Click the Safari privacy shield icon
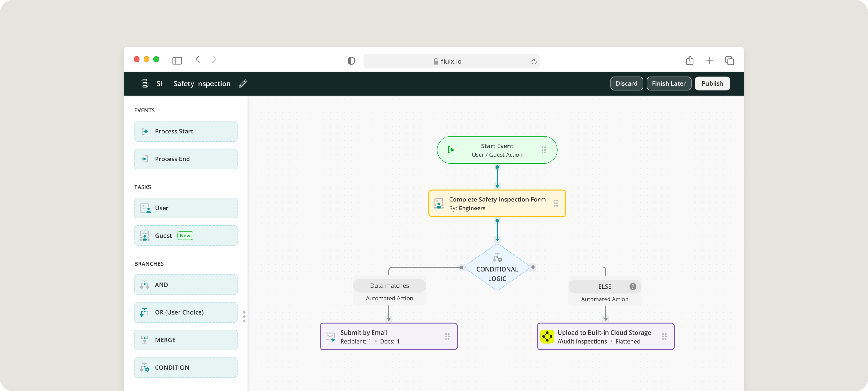This screenshot has height=391, width=868. click(x=351, y=61)
